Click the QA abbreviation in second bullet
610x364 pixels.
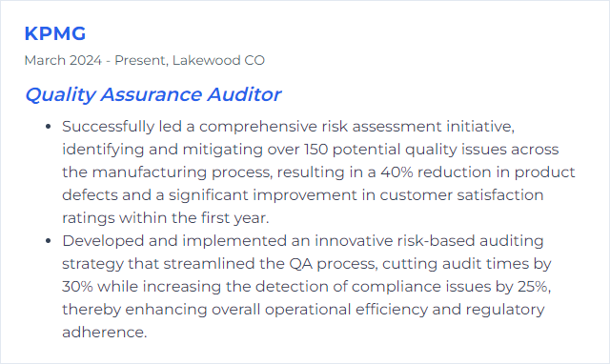[x=301, y=264]
